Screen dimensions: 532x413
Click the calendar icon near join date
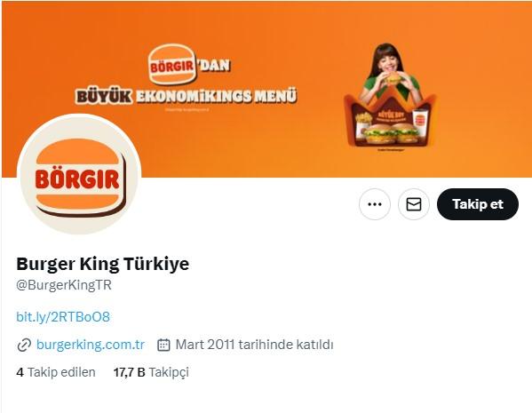(163, 345)
